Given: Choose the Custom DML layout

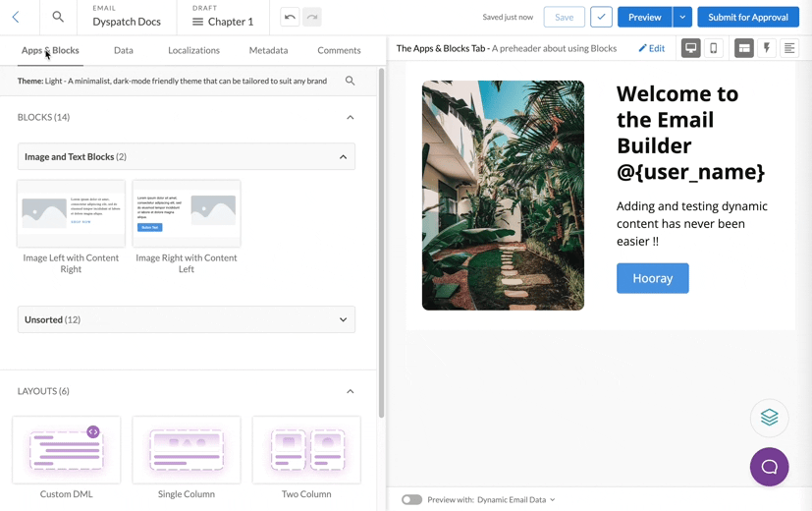Looking at the screenshot, I should tap(67, 450).
